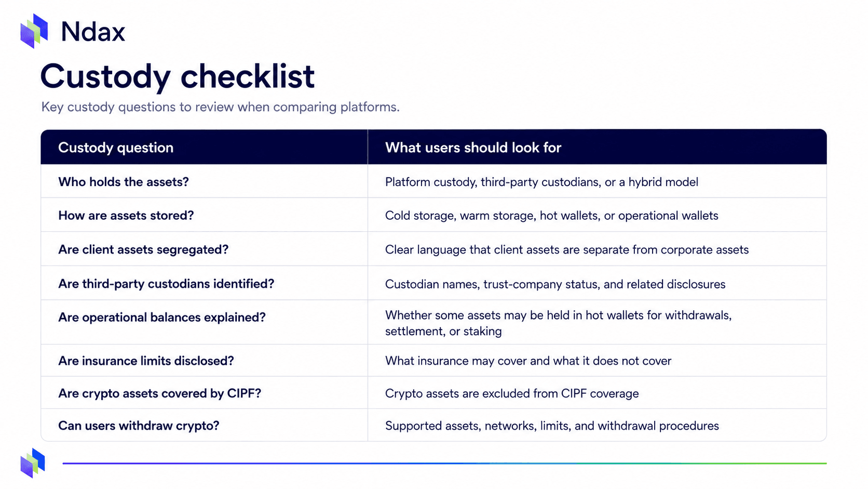The height and width of the screenshot is (489, 868).
Task: Select Are operational balances explained? row
Action: point(433,322)
